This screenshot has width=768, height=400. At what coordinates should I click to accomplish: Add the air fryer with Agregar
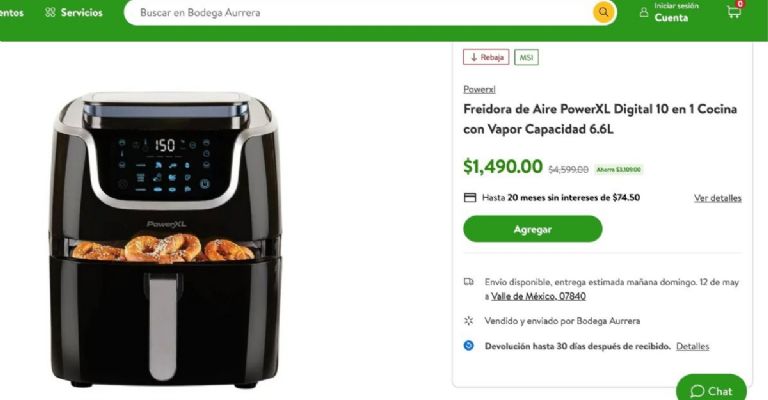point(533,229)
